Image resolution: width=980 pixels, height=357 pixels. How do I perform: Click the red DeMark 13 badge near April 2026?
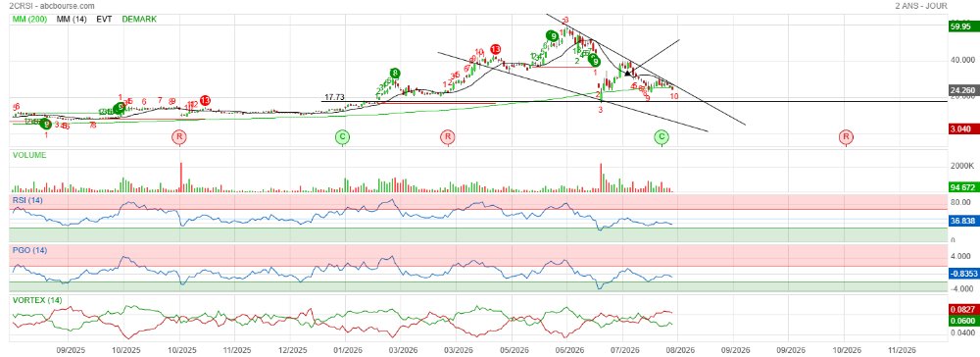coord(495,49)
